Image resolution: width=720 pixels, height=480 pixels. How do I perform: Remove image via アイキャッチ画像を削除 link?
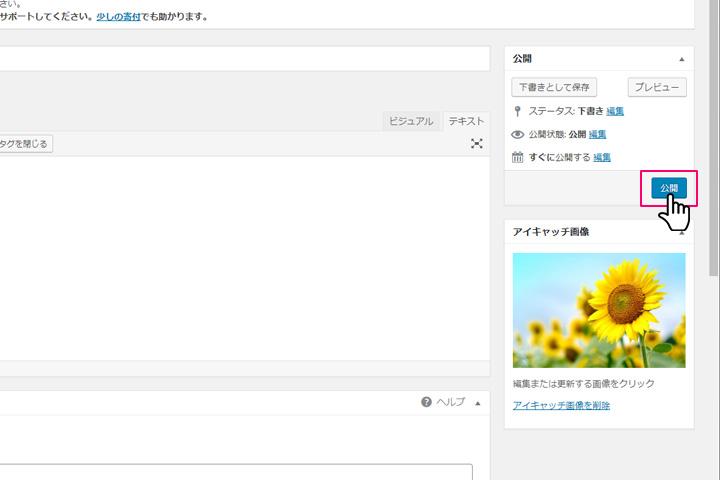(561, 405)
